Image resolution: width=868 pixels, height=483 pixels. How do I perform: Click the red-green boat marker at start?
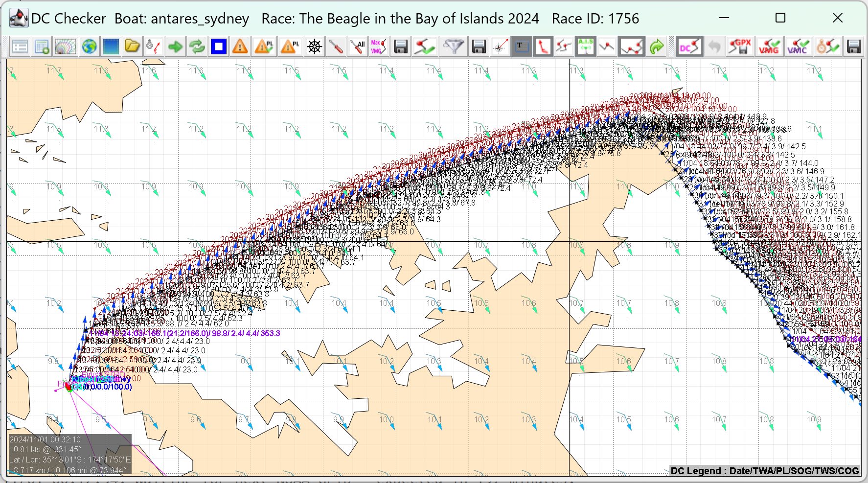[x=69, y=386]
